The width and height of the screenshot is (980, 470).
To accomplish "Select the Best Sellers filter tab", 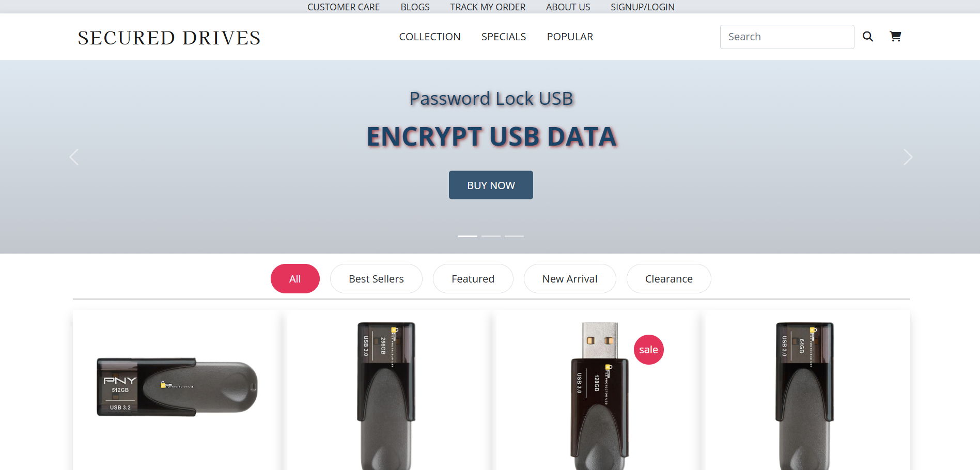I will pyautogui.click(x=376, y=279).
